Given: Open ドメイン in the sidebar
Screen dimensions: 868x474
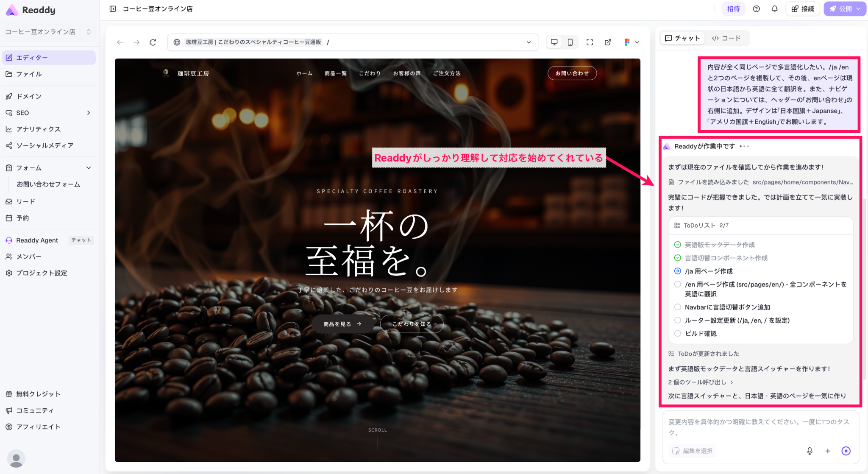Looking at the screenshot, I should pyautogui.click(x=49, y=97).
